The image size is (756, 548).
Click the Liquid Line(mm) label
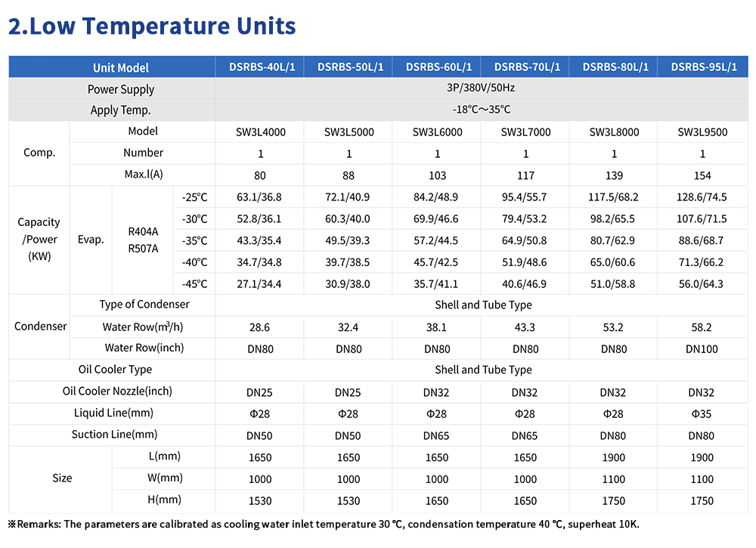click(x=114, y=413)
